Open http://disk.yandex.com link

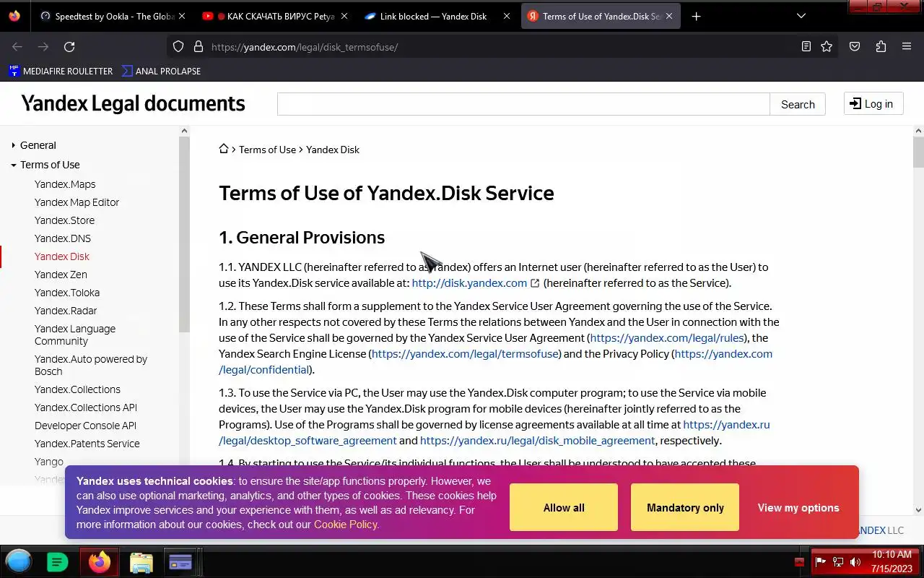click(x=469, y=283)
